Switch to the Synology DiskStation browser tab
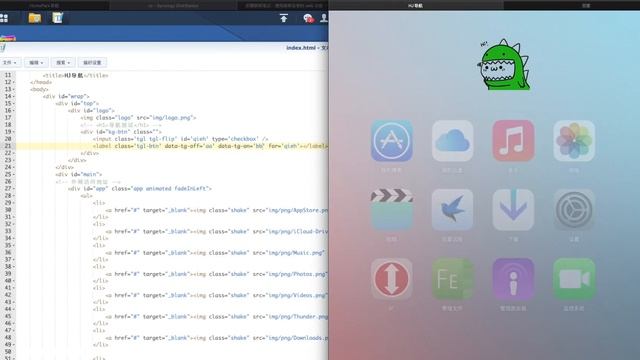This screenshot has width=640, height=360. (173, 6)
